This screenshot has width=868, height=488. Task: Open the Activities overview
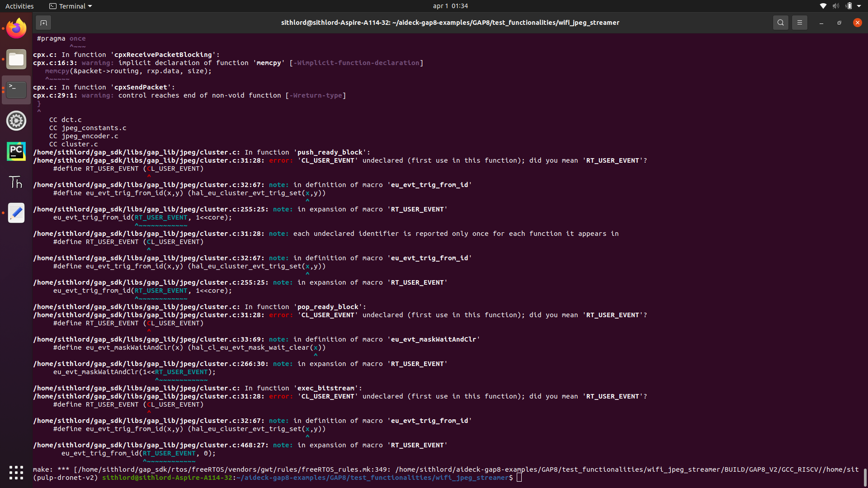[x=19, y=6]
